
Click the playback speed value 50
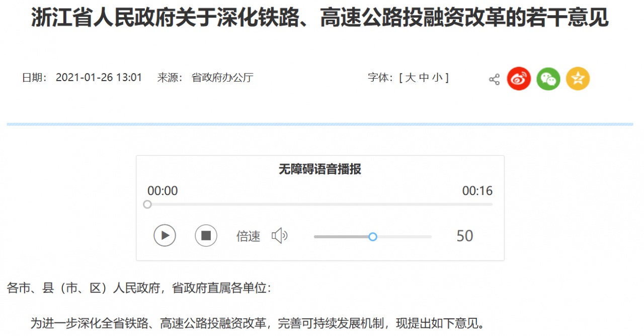(x=465, y=236)
